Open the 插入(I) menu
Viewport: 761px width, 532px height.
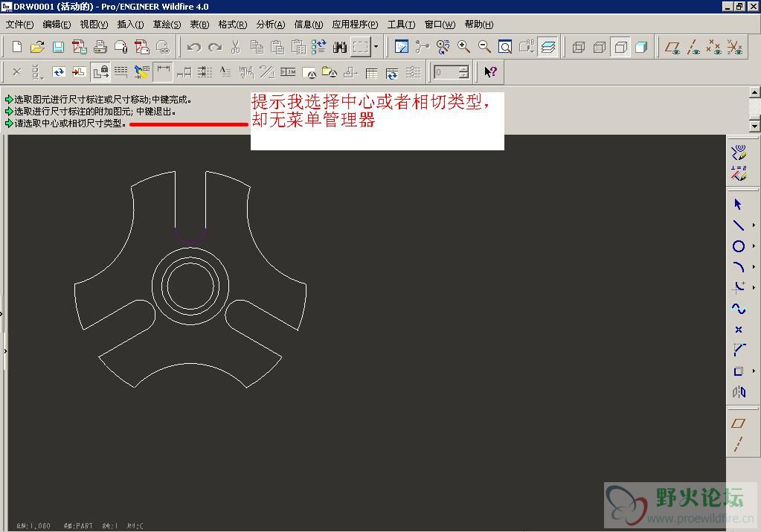tap(131, 25)
